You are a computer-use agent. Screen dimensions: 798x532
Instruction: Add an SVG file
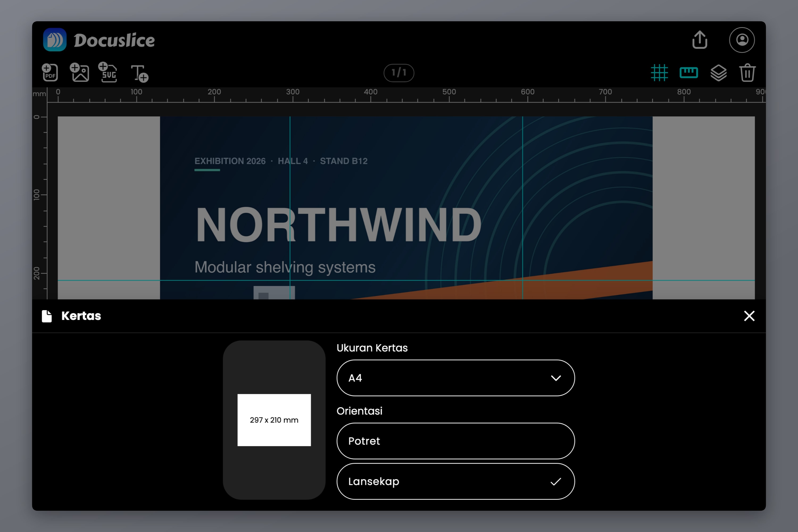click(108, 72)
